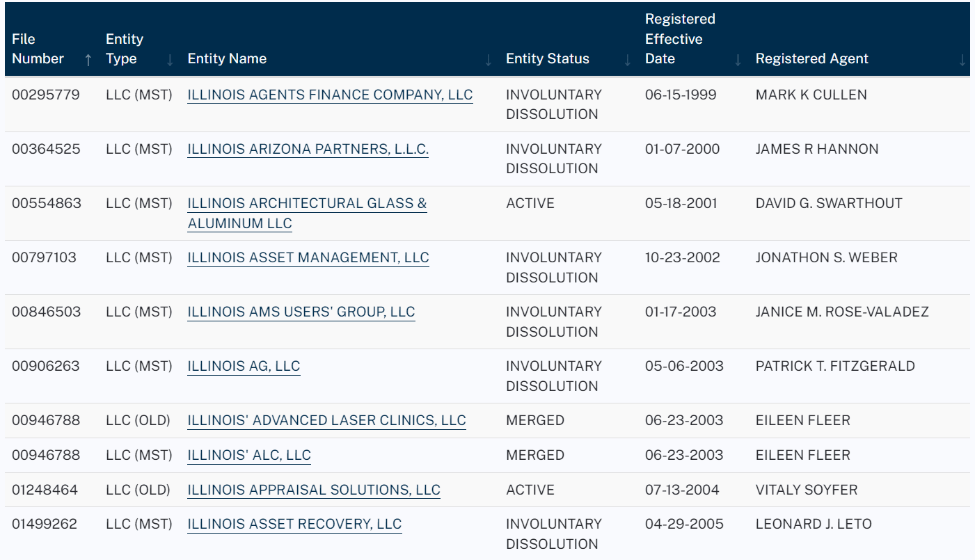The image size is (975, 560).
Task: Click the Entity Status sort arrow
Action: click(628, 61)
